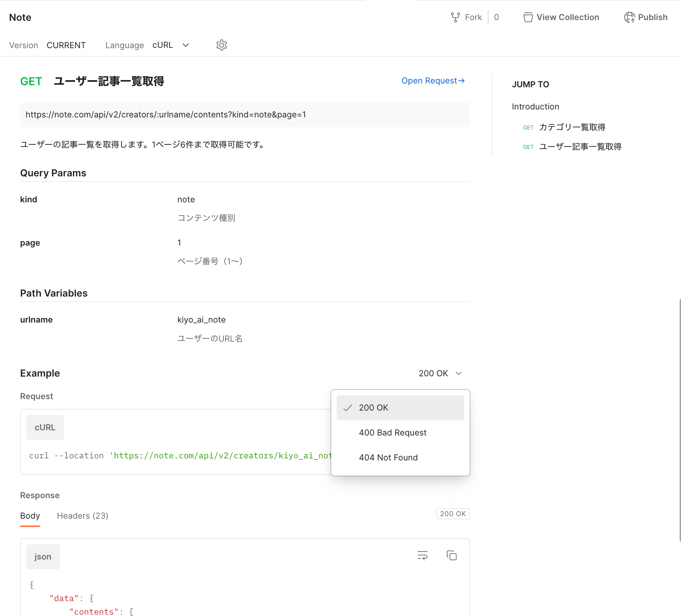The image size is (681, 616).
Task: Click urlname value kiyo_ai_note
Action: click(202, 320)
